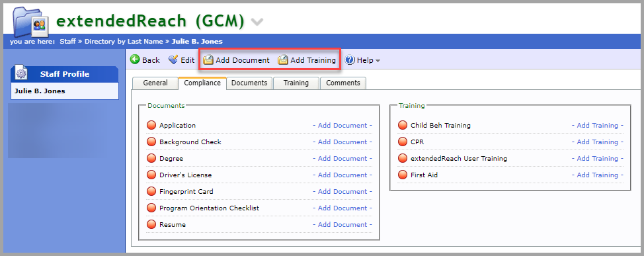644x256 pixels.
Task: Click Add Document link for Fingerprint Card
Action: 342,191
